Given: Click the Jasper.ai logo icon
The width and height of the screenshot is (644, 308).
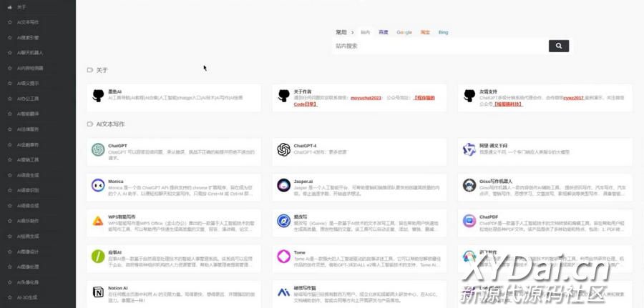Looking at the screenshot, I should pyautogui.click(x=283, y=185).
